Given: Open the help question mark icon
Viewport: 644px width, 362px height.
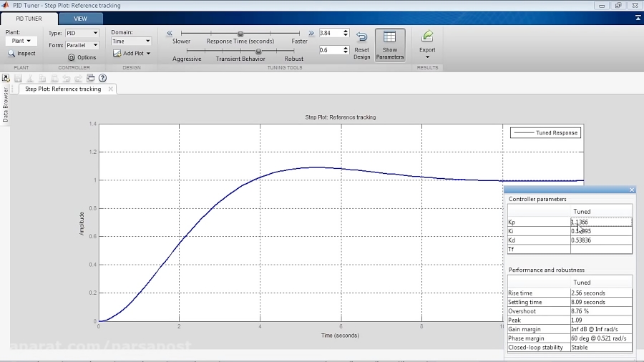Looking at the screenshot, I should pos(102,78).
